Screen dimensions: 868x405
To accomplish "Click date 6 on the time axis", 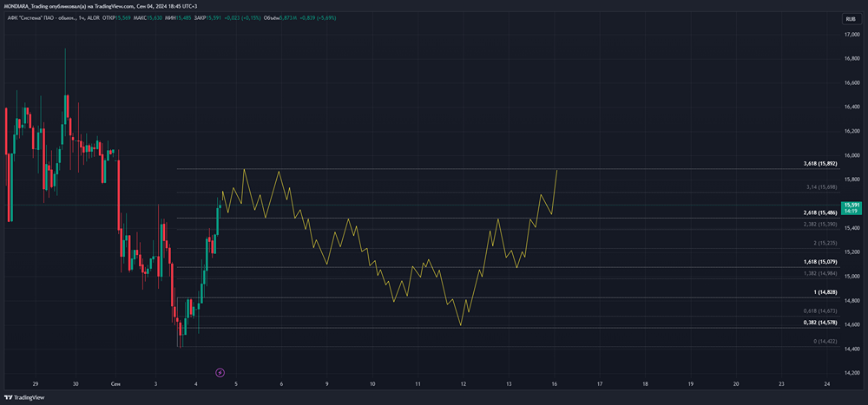I will click(282, 384).
